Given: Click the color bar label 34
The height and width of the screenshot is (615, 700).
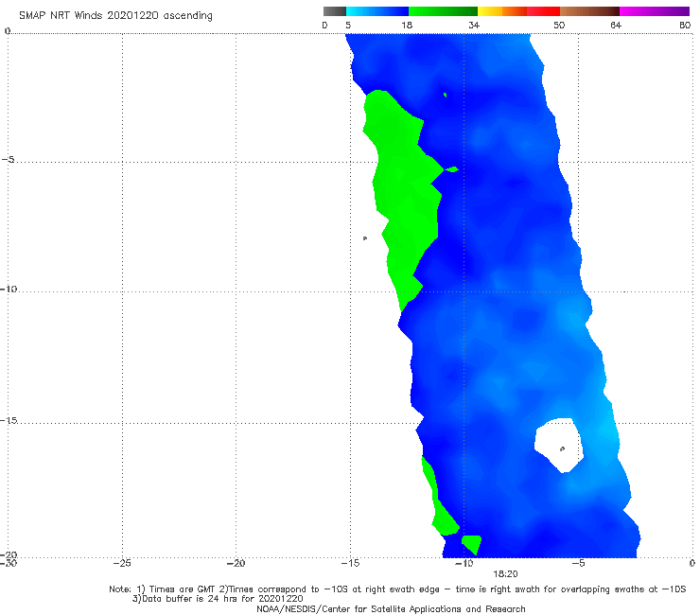Looking at the screenshot, I should (x=474, y=26).
